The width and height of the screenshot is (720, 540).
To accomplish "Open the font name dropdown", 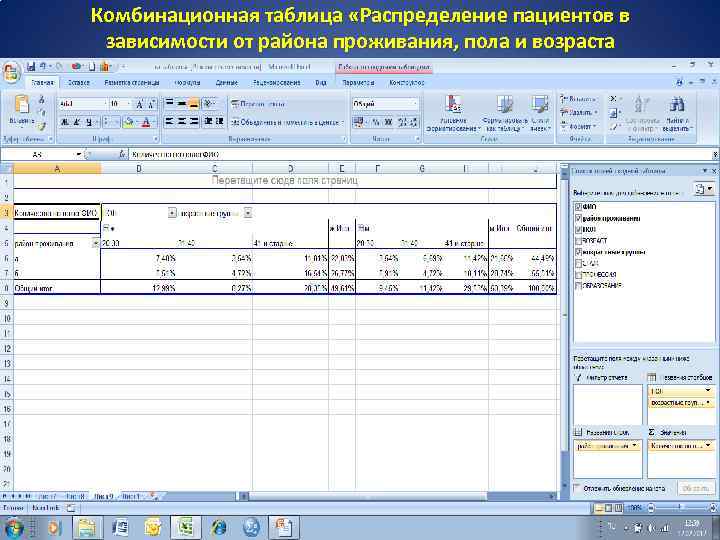I will [105, 104].
